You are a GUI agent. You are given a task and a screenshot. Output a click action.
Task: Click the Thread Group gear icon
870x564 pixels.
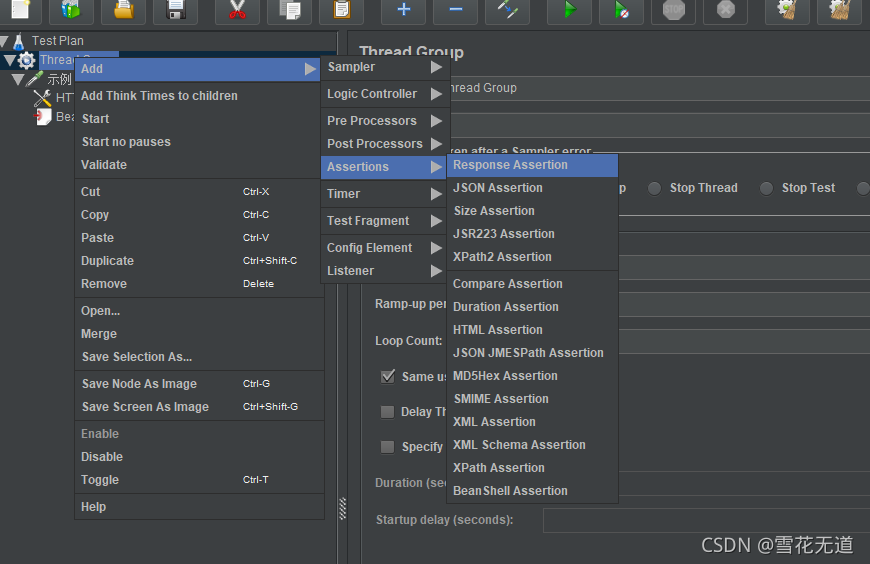pyautogui.click(x=26, y=60)
